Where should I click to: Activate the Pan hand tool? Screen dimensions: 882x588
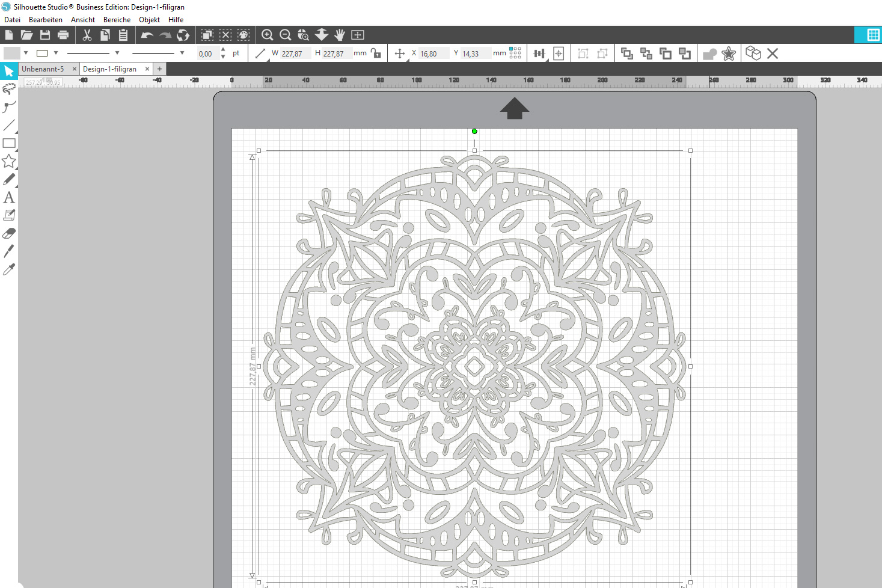click(340, 35)
